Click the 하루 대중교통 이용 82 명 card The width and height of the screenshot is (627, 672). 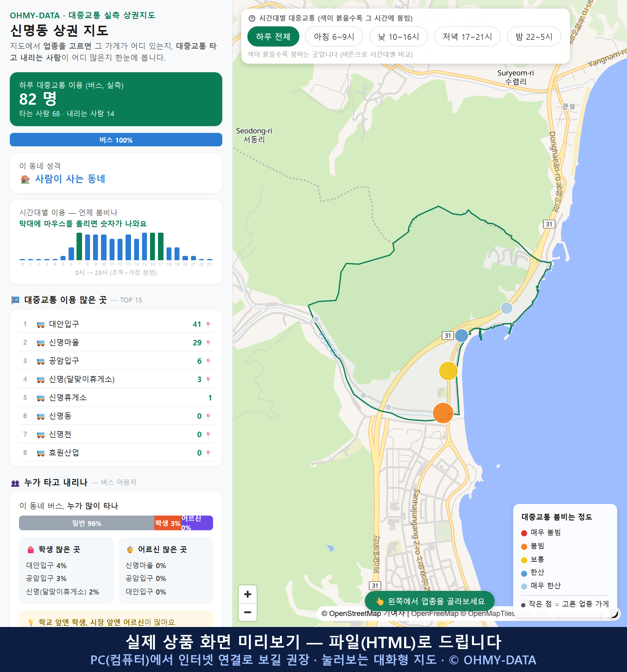tap(116, 99)
